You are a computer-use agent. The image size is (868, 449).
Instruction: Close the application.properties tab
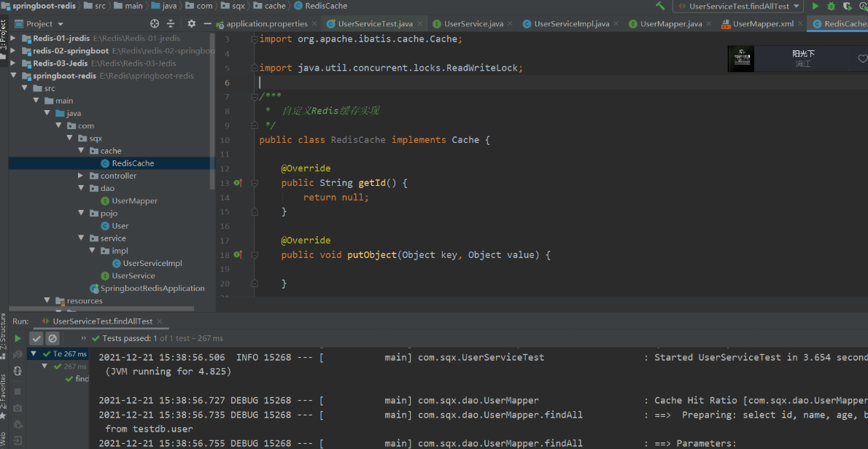pyautogui.click(x=314, y=24)
